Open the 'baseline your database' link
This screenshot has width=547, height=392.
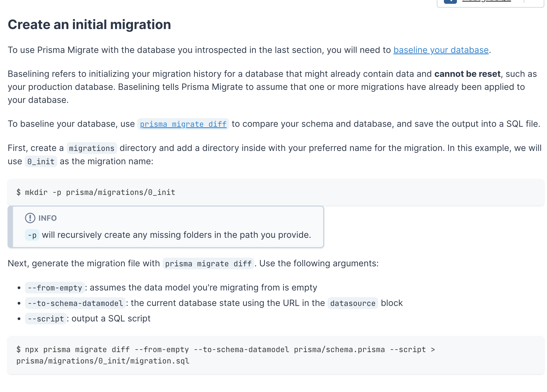pos(441,50)
